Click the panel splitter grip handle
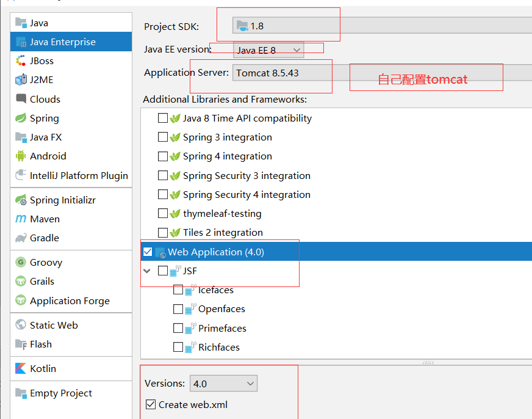The image size is (532, 419). (428, 363)
